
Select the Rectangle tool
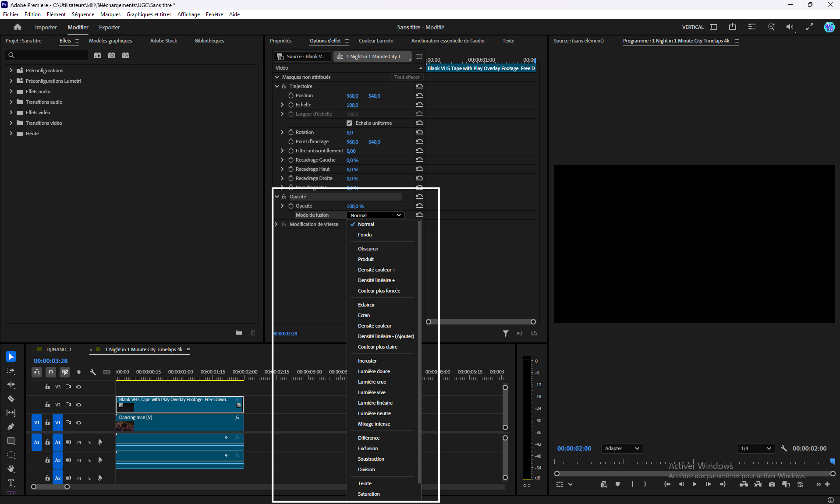(x=11, y=441)
